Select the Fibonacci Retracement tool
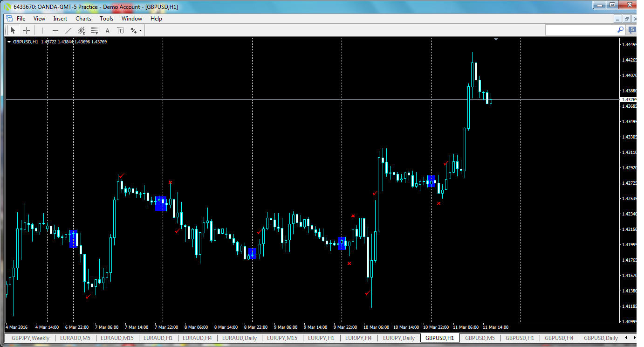The width and height of the screenshot is (644, 347). 95,30
